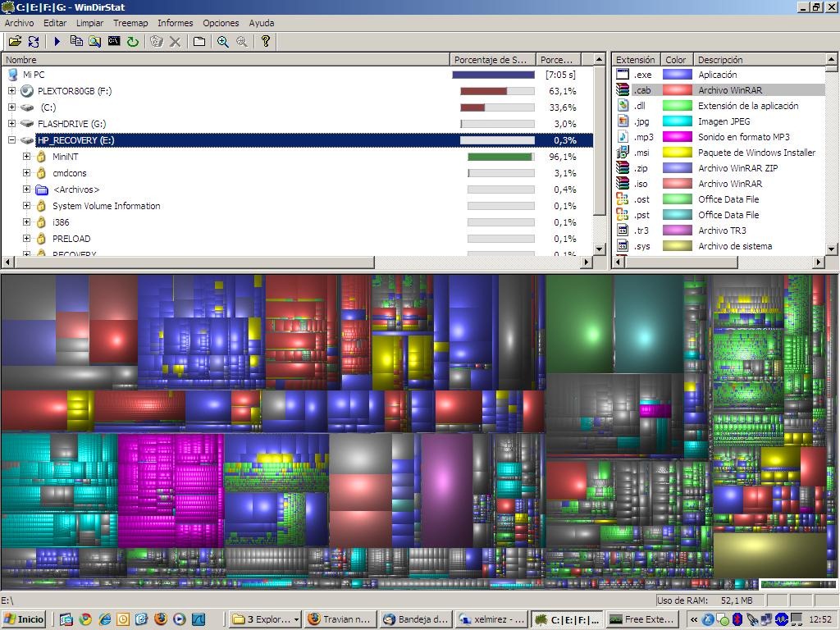Screen dimensions: 840x630
Task: Select the large green block in treemap
Action: tap(580, 324)
